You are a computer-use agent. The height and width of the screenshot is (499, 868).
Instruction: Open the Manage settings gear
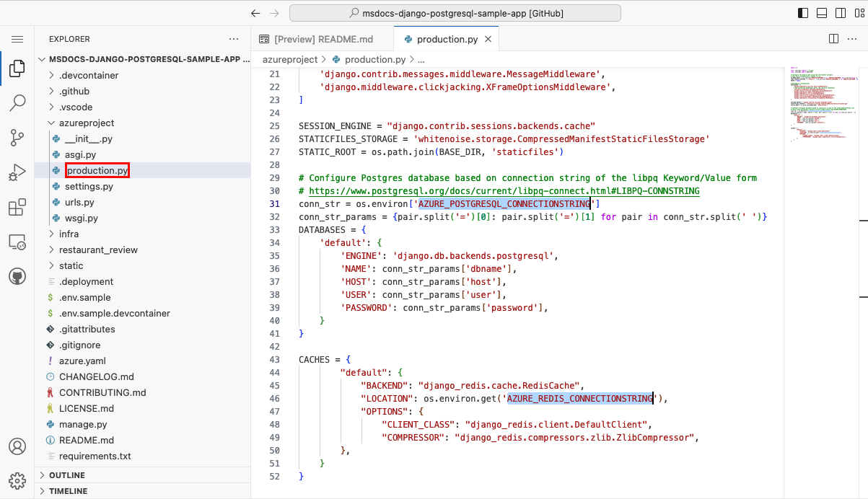point(17,480)
